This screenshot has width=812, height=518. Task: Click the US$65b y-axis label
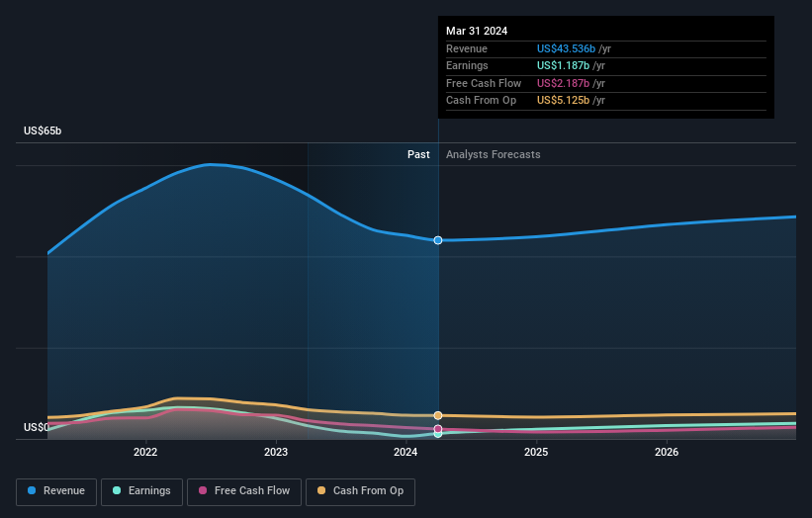click(43, 130)
